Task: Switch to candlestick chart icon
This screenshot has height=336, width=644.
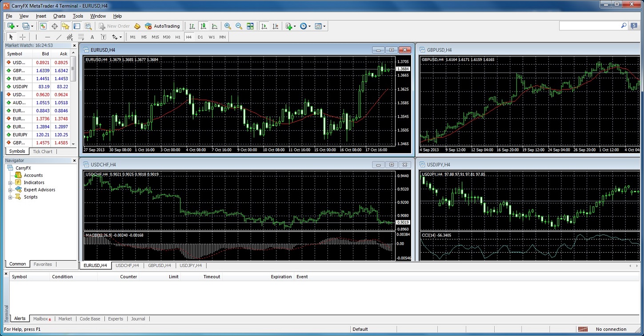Action: click(x=203, y=26)
